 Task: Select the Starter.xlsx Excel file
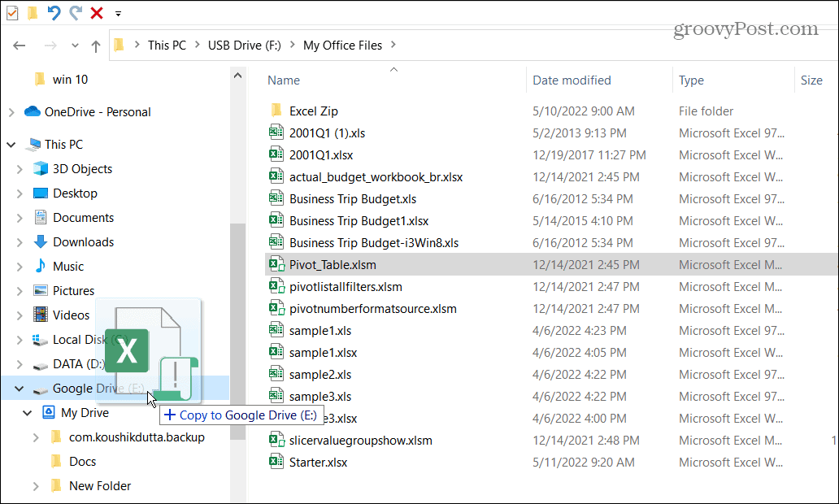(320, 462)
